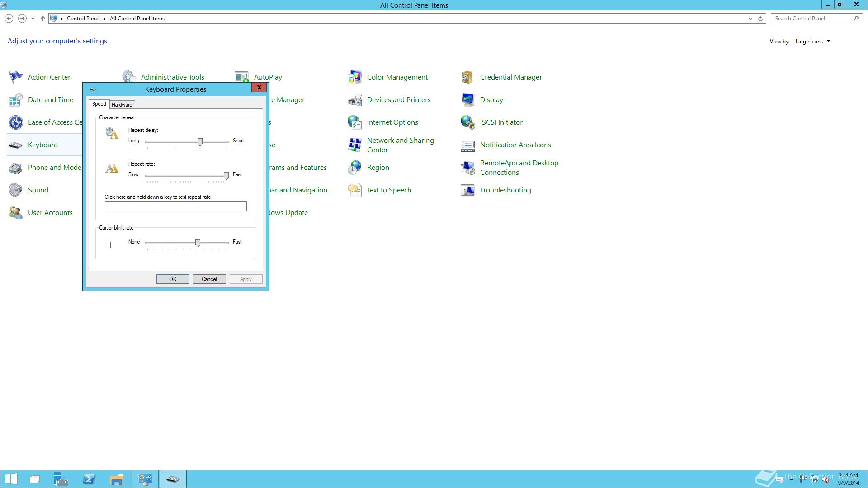The height and width of the screenshot is (488, 868).
Task: Open Devices and Printers icon
Action: click(x=354, y=100)
